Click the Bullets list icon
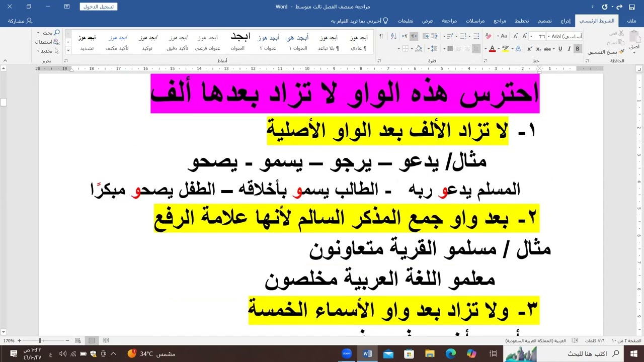Screen dimensions: 644x362 [x=476, y=36]
